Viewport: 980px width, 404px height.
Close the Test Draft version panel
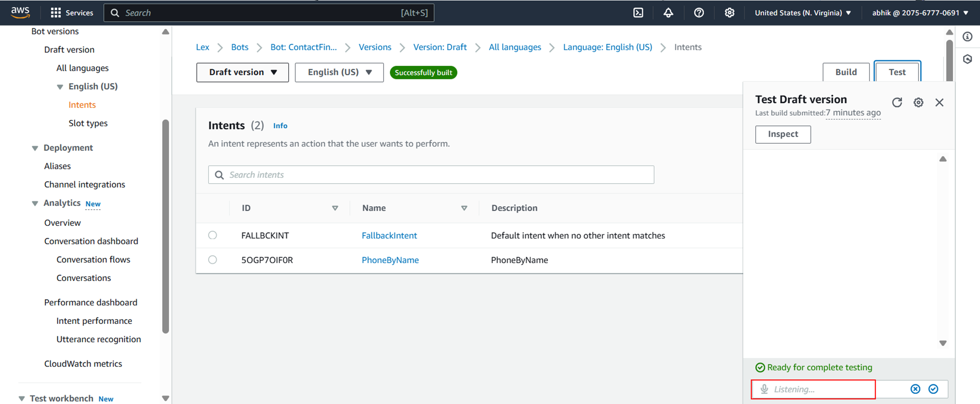tap(939, 102)
